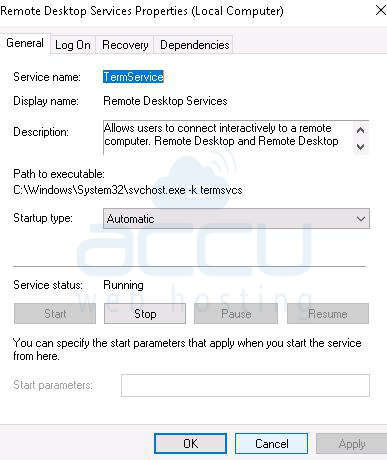Open the Dependencies tab
Image resolution: width=387 pixels, height=460 pixels.
point(194,45)
